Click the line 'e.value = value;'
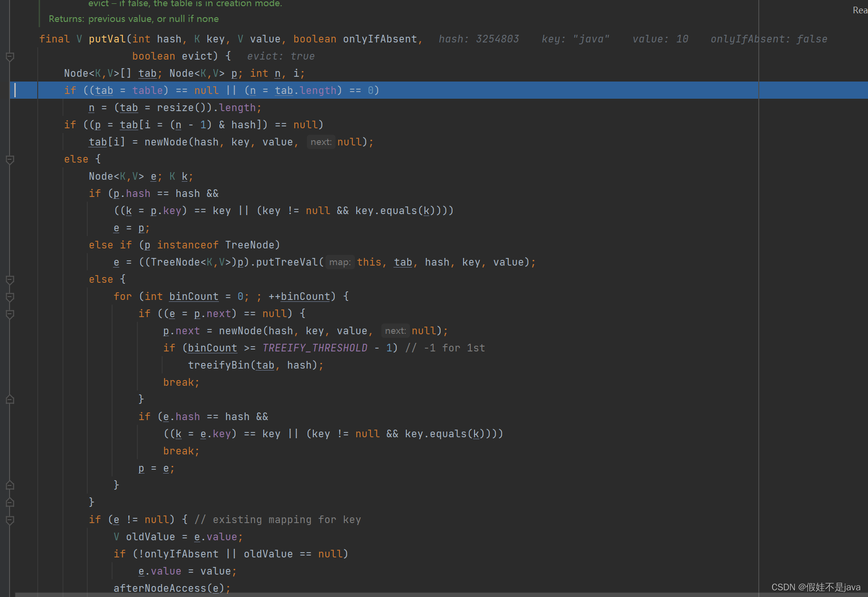This screenshot has width=868, height=597. pos(187,571)
